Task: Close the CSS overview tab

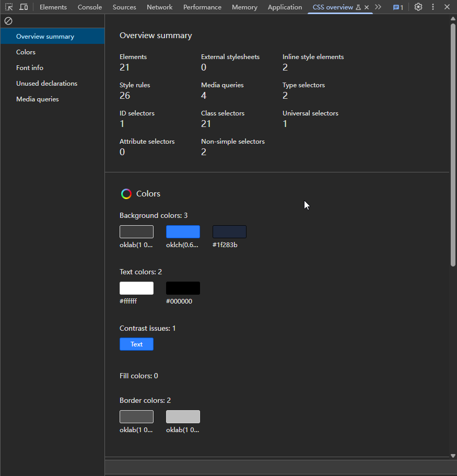Action: click(x=367, y=7)
